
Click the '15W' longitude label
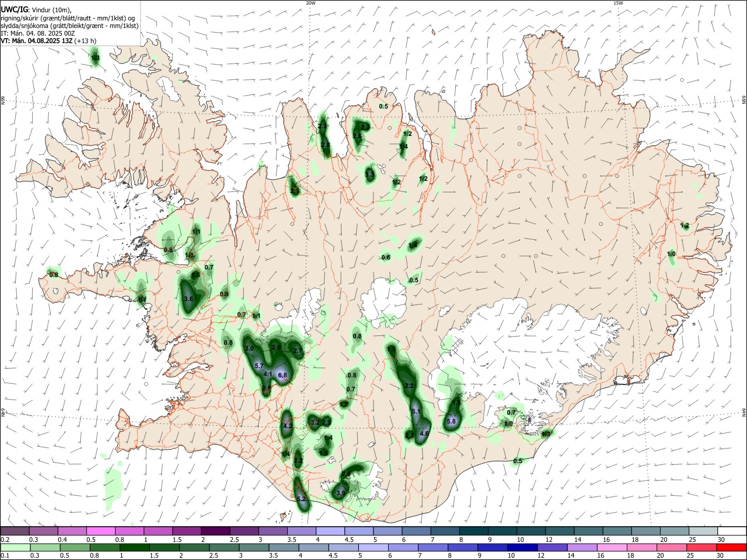[618, 3]
